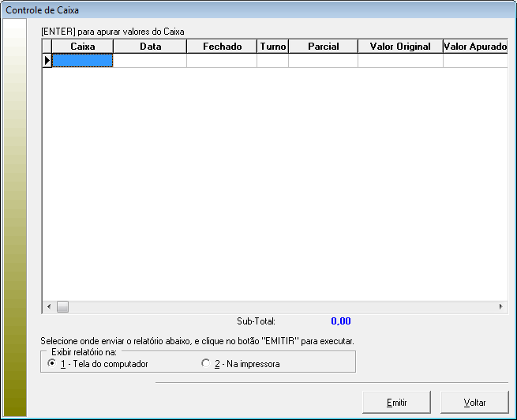Screen dimensions: 517x420
Task: Click the Valor Original column header
Action: click(x=400, y=47)
